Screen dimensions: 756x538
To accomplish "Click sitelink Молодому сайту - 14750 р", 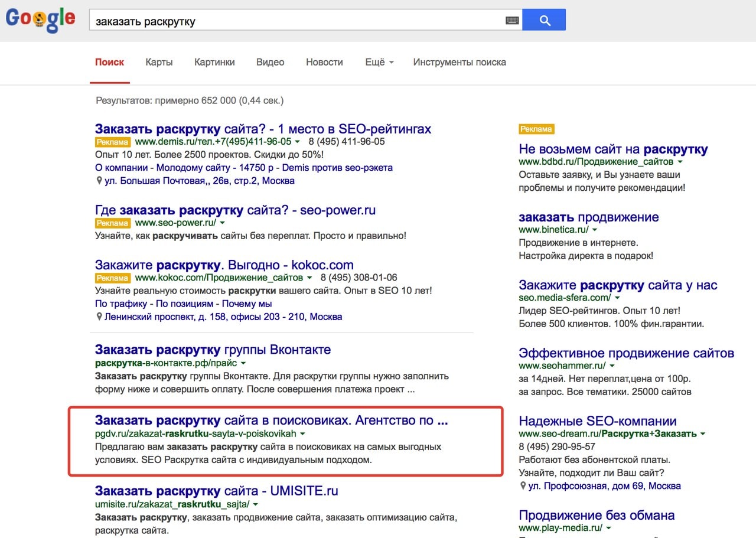I will coord(214,168).
